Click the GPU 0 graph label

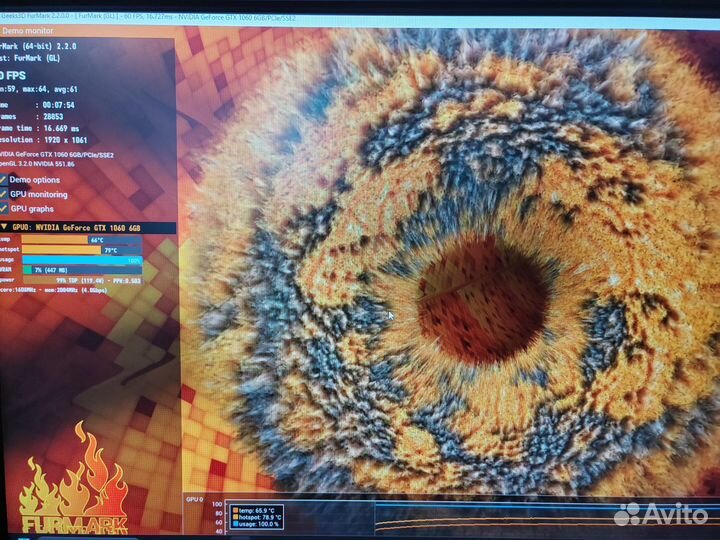194,498
